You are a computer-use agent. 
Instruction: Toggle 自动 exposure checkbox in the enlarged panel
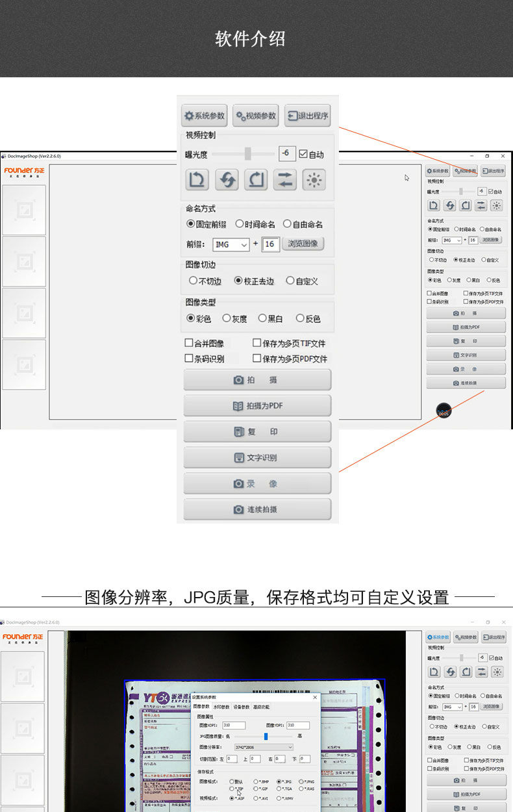coord(303,155)
